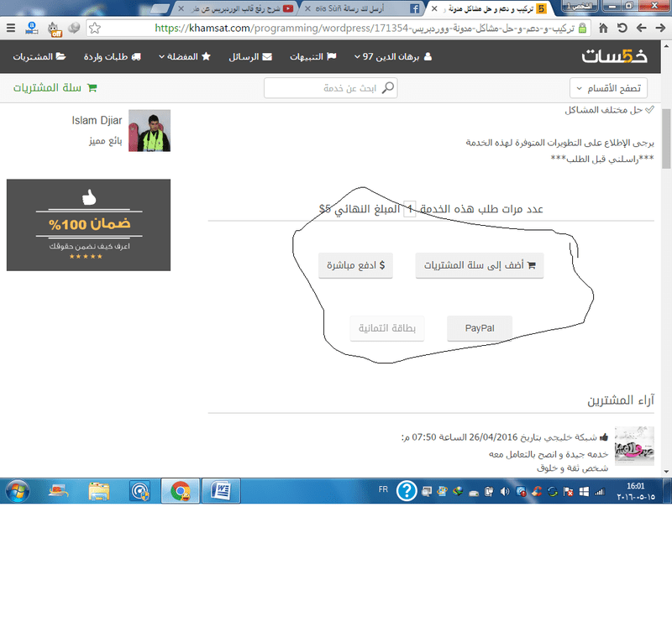Expand the برهان الدين 97 user menu

coord(393,56)
